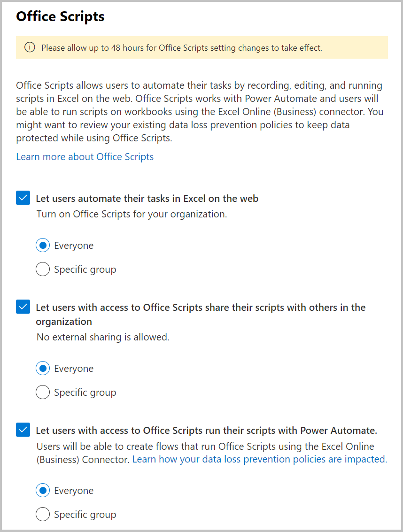Click the Office Scripts description paragraph

tap(199, 112)
